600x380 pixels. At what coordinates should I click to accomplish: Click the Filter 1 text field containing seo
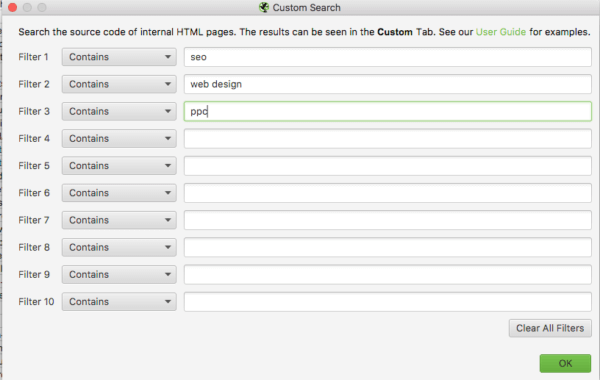388,57
